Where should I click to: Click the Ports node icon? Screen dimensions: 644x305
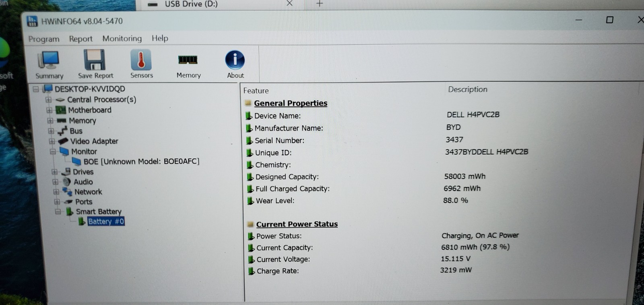[68, 202]
